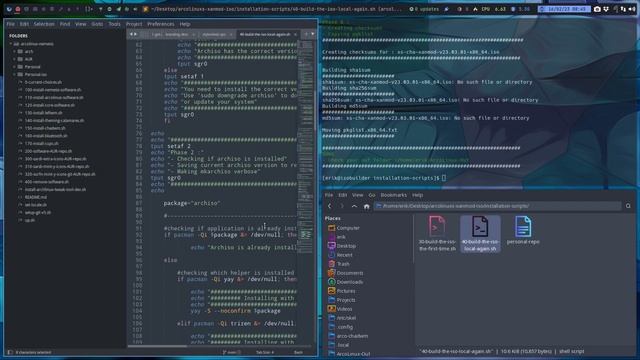Go to parent folder in file manager
The image size is (640, 360).
tap(354, 206)
